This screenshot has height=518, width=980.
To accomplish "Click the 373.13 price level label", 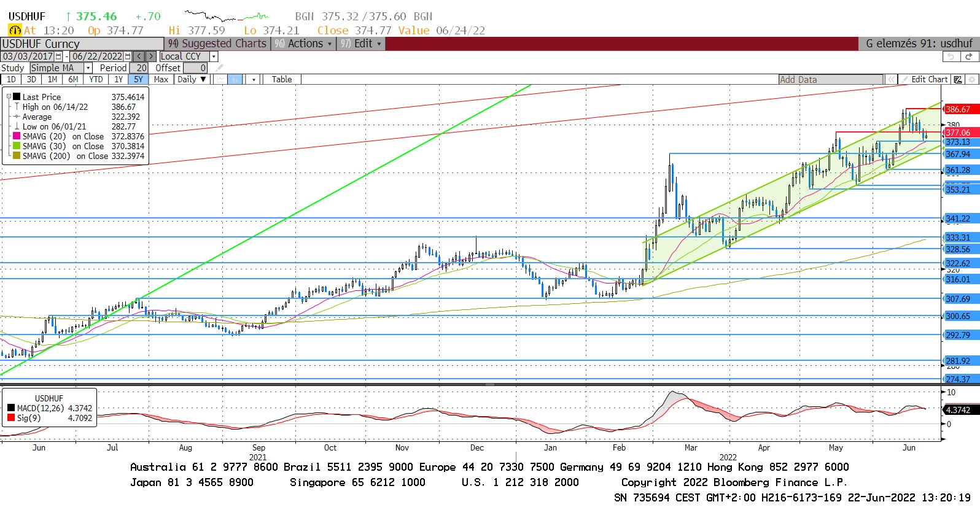I will [x=960, y=142].
